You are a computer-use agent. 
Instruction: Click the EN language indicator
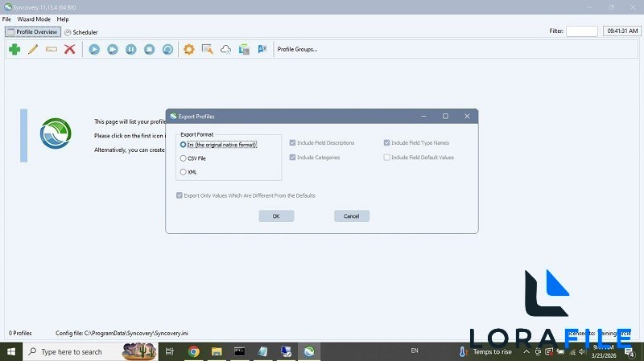pyautogui.click(x=415, y=351)
